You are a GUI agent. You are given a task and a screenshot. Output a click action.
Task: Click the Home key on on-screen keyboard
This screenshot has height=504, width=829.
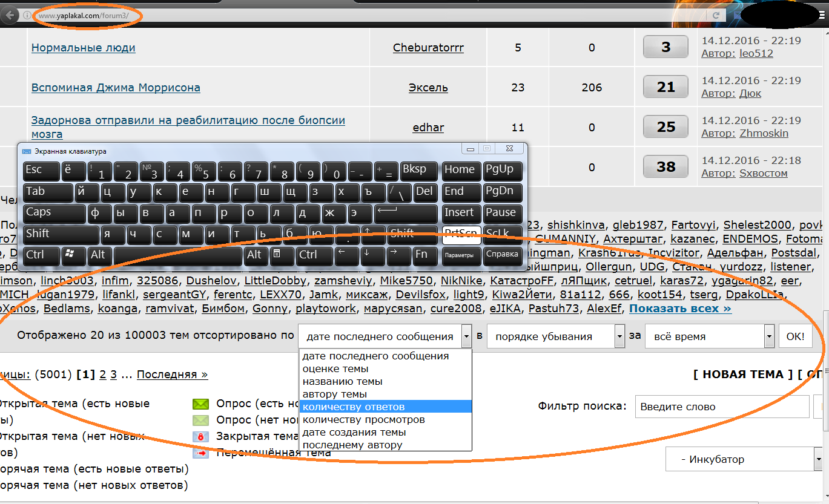tap(461, 171)
